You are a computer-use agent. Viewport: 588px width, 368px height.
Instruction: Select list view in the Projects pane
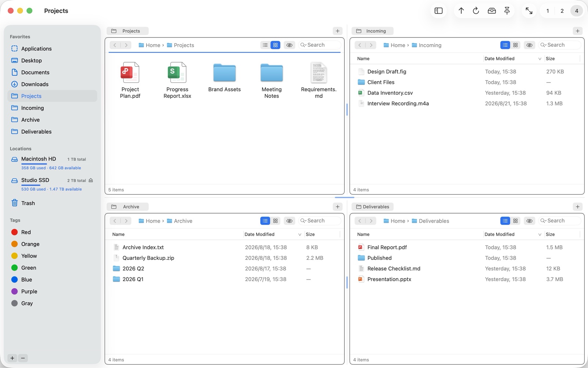click(265, 45)
